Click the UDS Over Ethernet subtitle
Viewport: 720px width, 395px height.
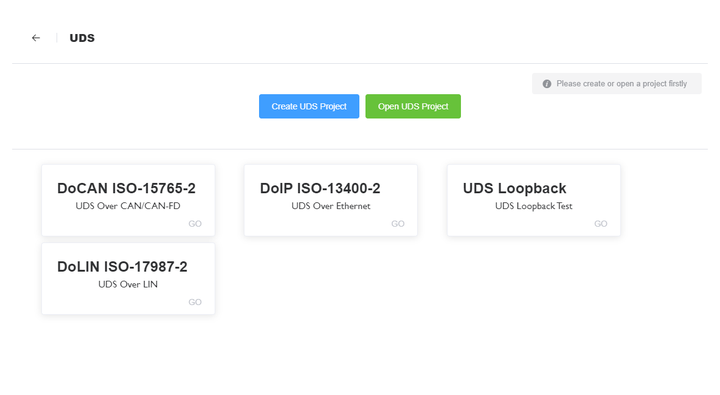[331, 206]
